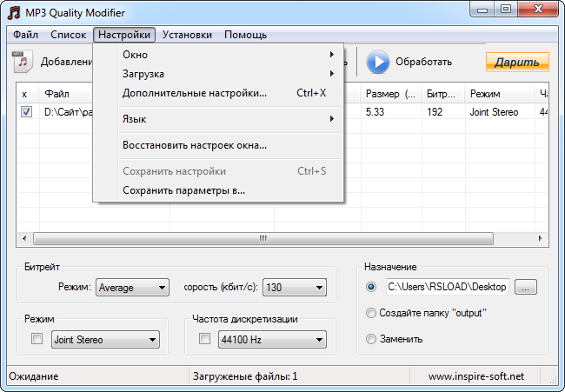This screenshot has width=565, height=392.
Task: Click the Файл column header
Action: tap(56, 94)
